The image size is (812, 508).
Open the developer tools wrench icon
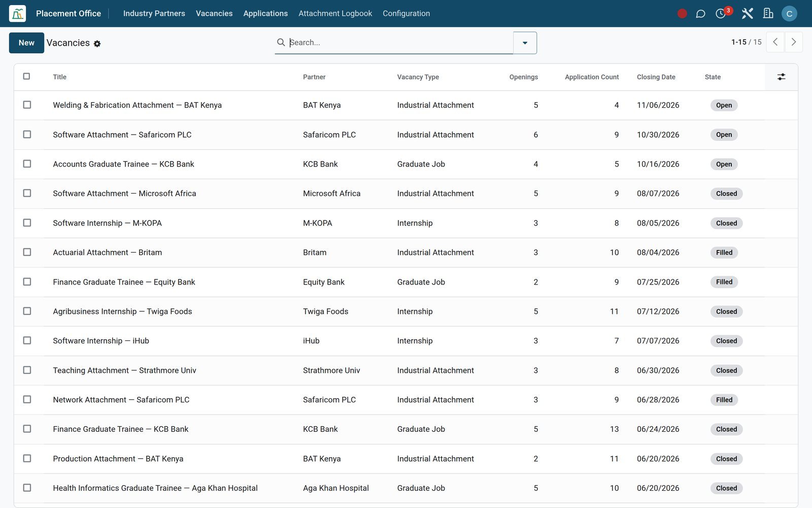(747, 14)
